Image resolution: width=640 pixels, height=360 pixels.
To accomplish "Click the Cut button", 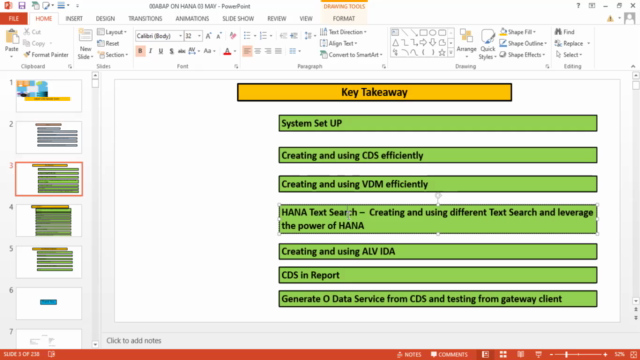I will [32, 32].
